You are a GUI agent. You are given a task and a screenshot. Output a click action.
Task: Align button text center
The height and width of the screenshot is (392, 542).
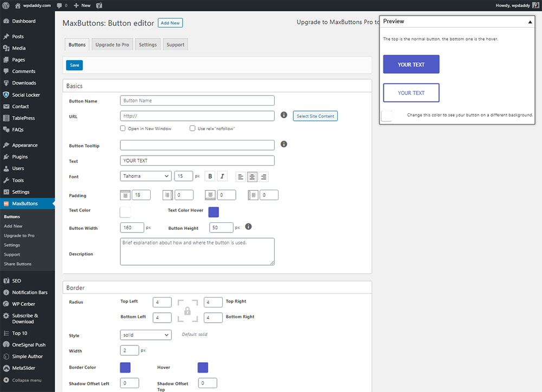(252, 177)
